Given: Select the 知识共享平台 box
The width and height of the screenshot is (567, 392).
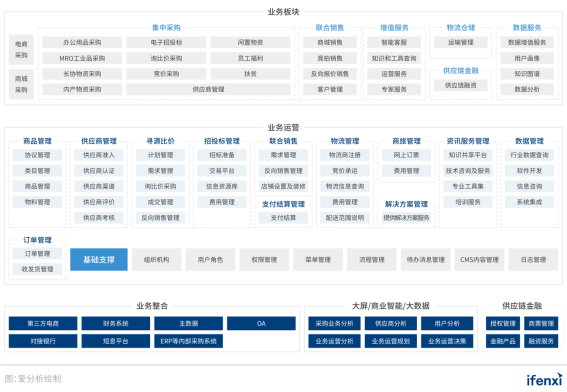Looking at the screenshot, I should pos(468,155).
